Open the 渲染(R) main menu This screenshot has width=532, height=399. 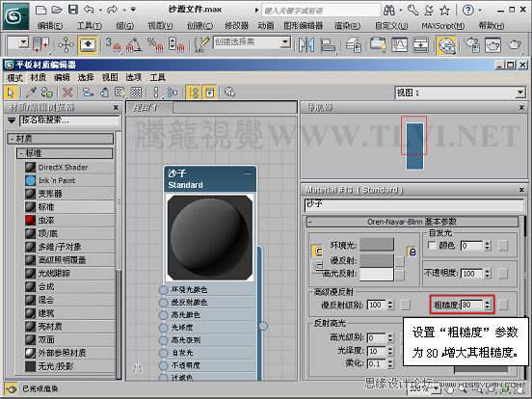[347, 25]
